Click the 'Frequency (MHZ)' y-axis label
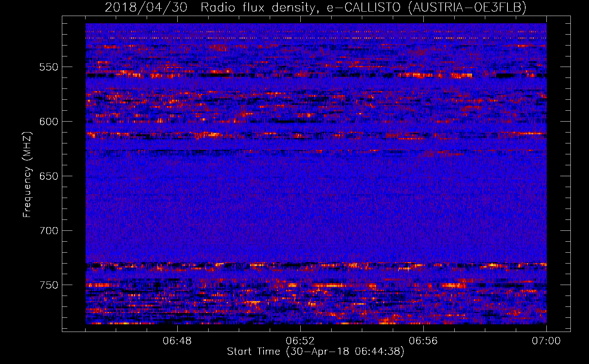 pos(27,175)
